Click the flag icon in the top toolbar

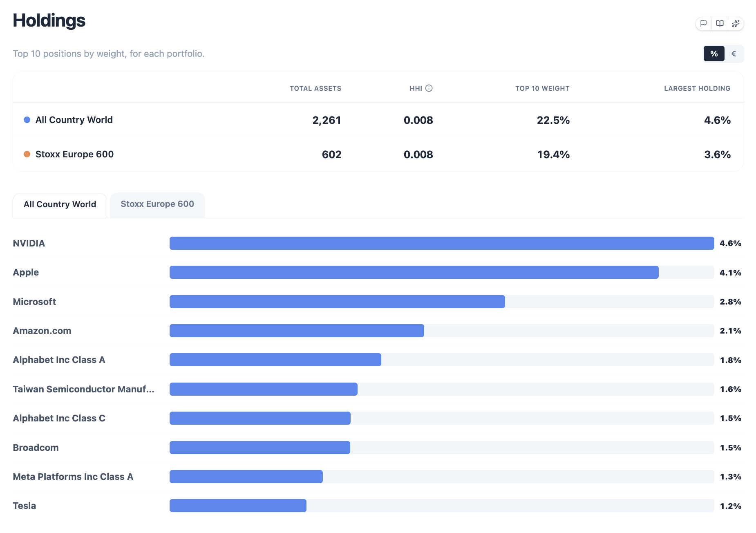704,24
